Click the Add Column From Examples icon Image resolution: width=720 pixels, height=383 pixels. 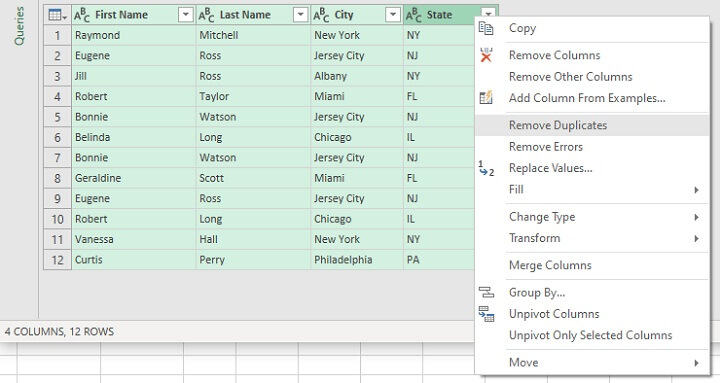click(x=486, y=98)
